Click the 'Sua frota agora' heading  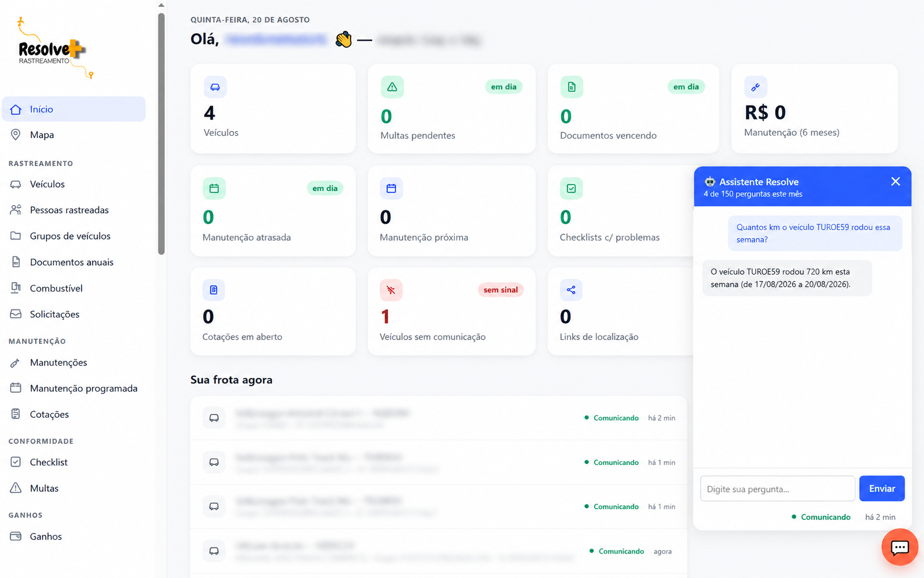tap(231, 380)
